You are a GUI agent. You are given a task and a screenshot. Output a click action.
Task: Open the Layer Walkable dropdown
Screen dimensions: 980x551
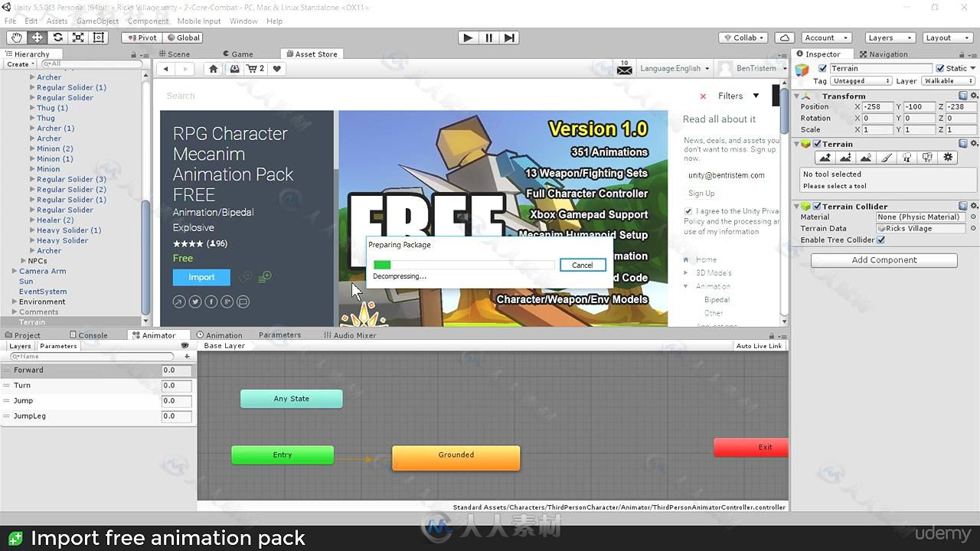949,81
